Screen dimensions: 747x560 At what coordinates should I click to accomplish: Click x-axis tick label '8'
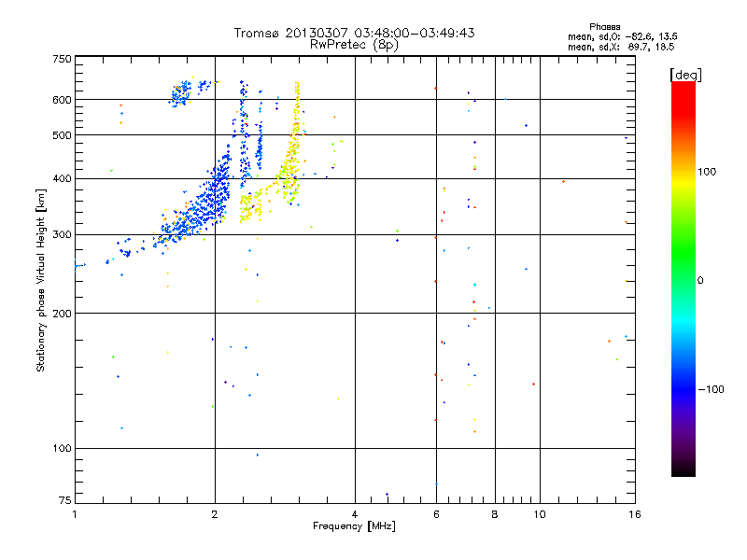coord(495,514)
